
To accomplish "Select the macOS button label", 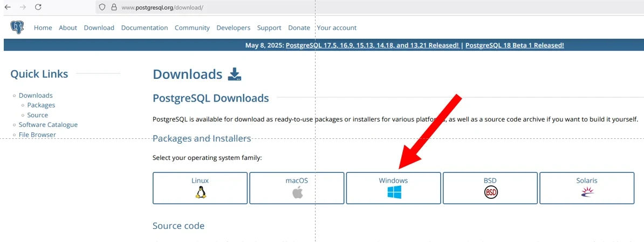I will coord(297,180).
